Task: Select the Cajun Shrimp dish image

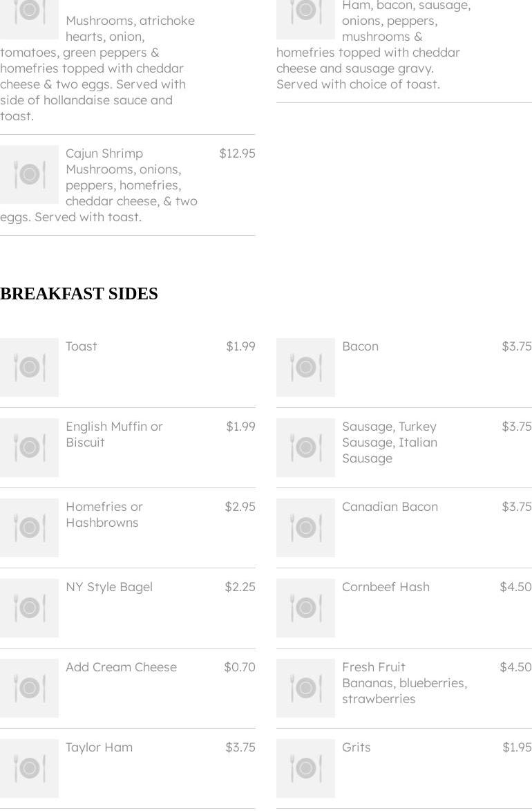Action: (29, 174)
